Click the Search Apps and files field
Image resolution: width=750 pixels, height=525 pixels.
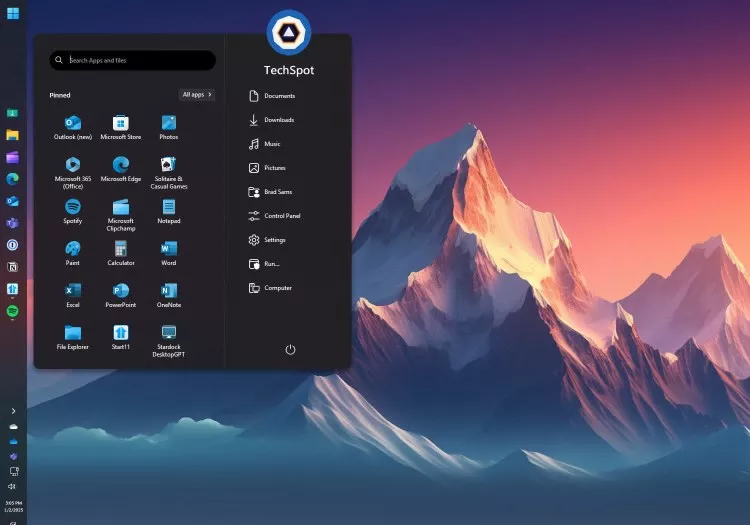pyautogui.click(x=132, y=60)
